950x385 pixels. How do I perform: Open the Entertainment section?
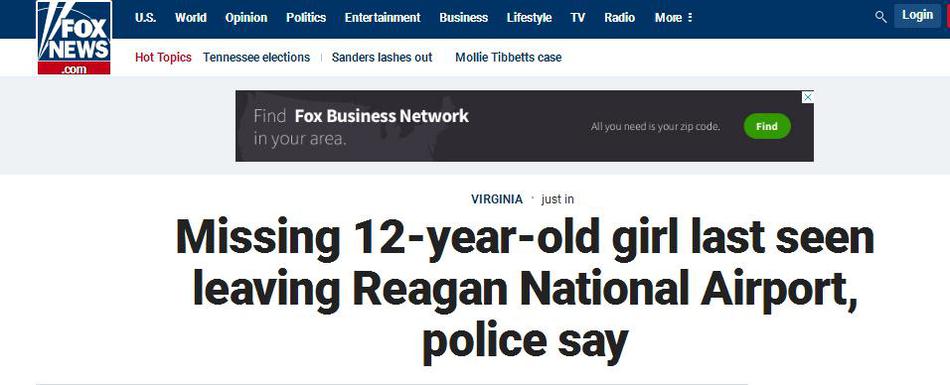[x=382, y=18]
